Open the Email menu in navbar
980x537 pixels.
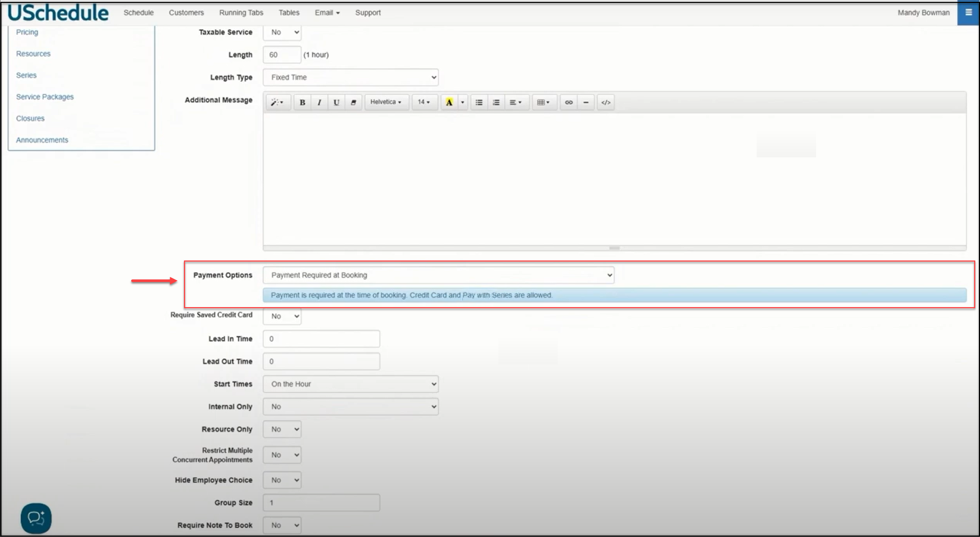pos(327,12)
